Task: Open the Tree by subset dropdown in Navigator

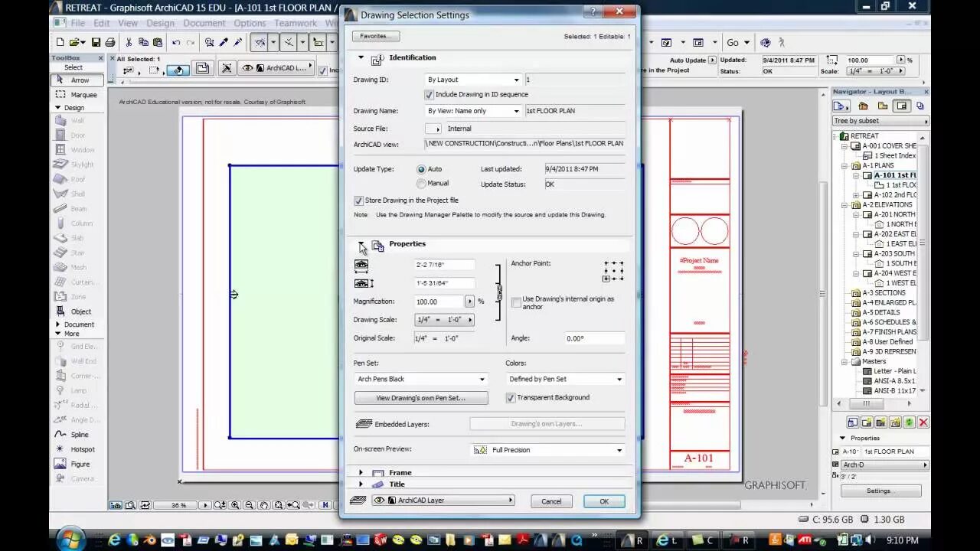Action: tap(880, 121)
